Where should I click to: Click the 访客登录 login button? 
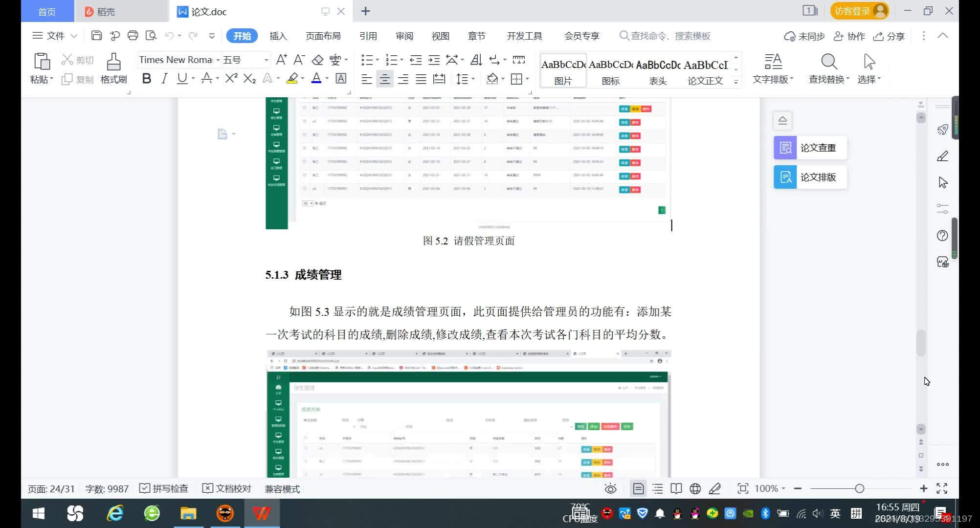pos(859,11)
